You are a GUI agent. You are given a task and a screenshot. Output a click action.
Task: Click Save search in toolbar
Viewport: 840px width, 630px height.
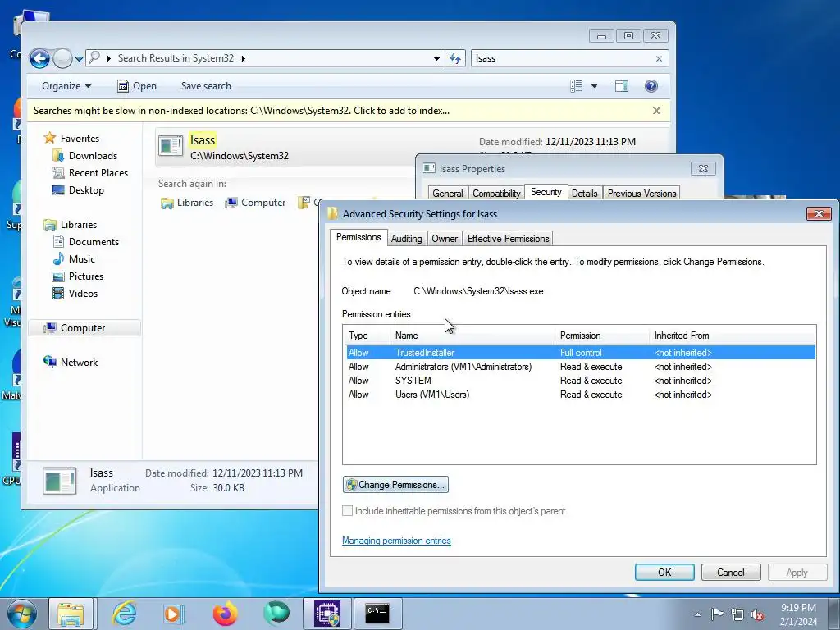(206, 86)
